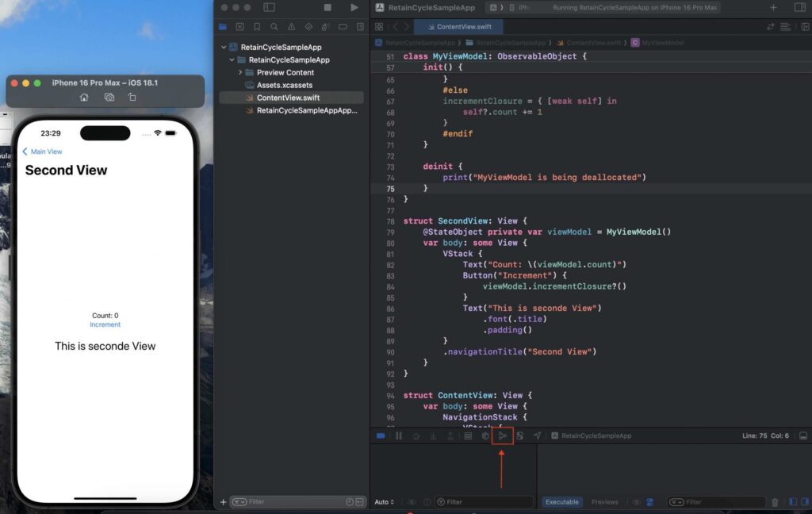Select the Executable console filter

click(562, 502)
